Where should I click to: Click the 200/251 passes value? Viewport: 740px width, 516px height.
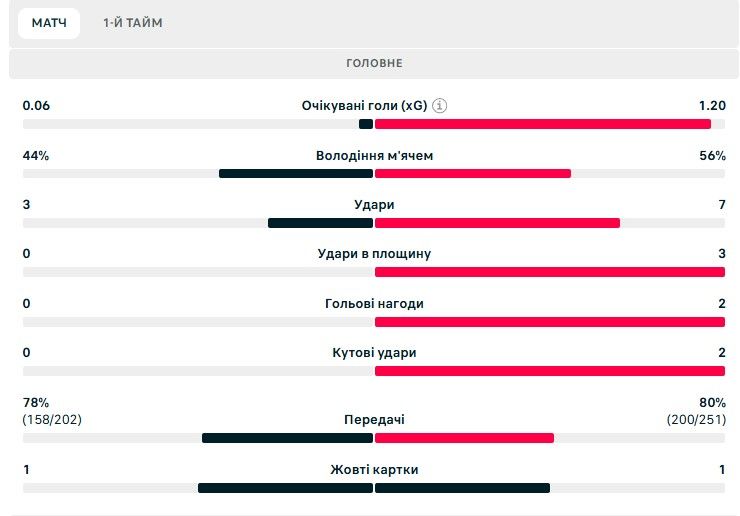coord(696,420)
